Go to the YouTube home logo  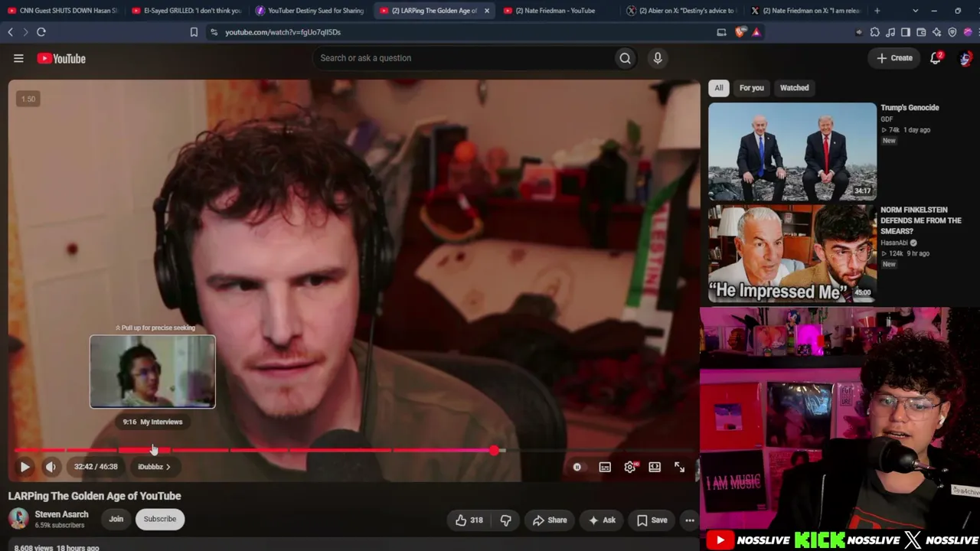[61, 58]
